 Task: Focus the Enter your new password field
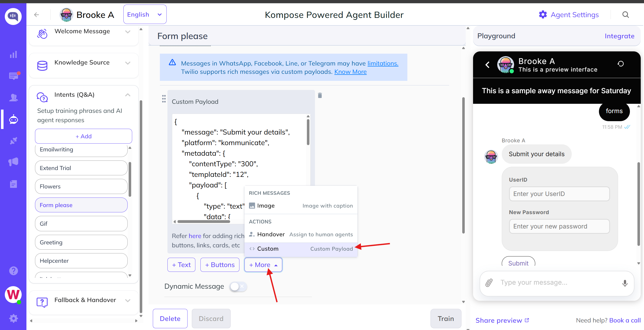click(559, 226)
